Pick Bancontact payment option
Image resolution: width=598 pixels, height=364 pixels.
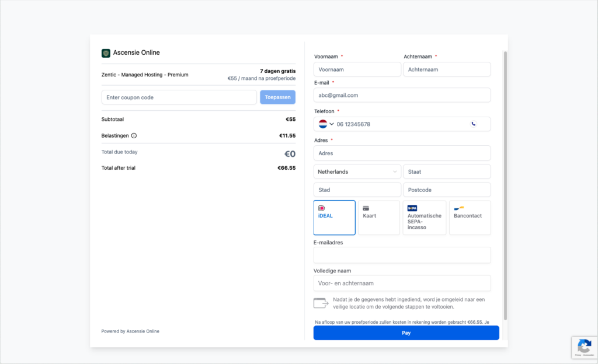click(x=470, y=218)
